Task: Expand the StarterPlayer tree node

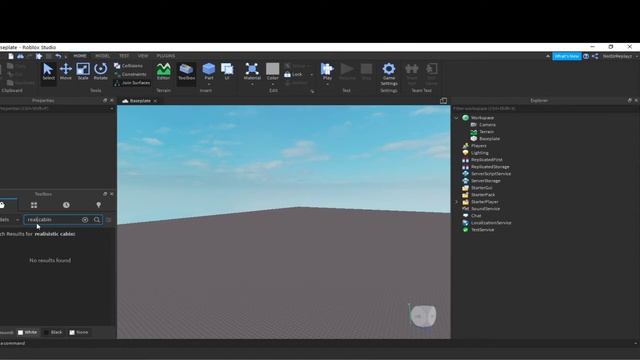Action: 456,202
